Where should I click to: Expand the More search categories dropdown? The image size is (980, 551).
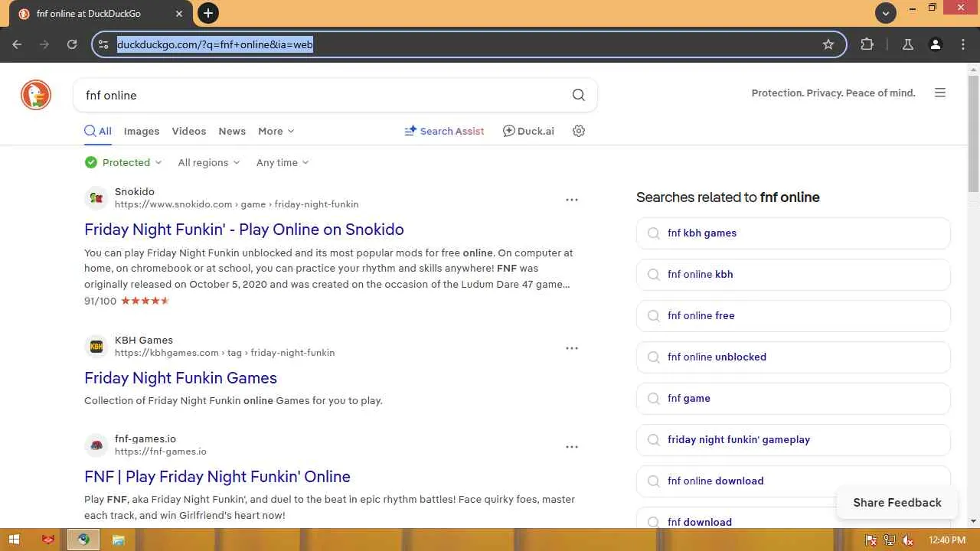click(x=276, y=131)
